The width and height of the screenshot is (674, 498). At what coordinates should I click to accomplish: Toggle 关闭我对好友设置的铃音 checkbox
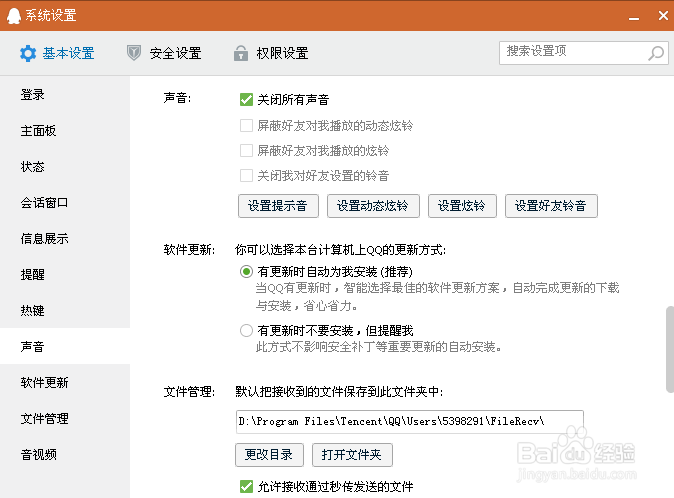[246, 175]
